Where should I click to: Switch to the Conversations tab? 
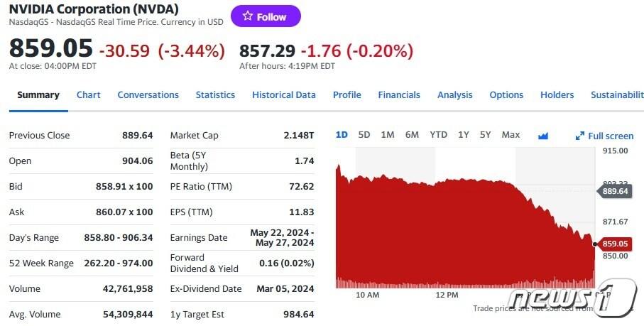148,95
